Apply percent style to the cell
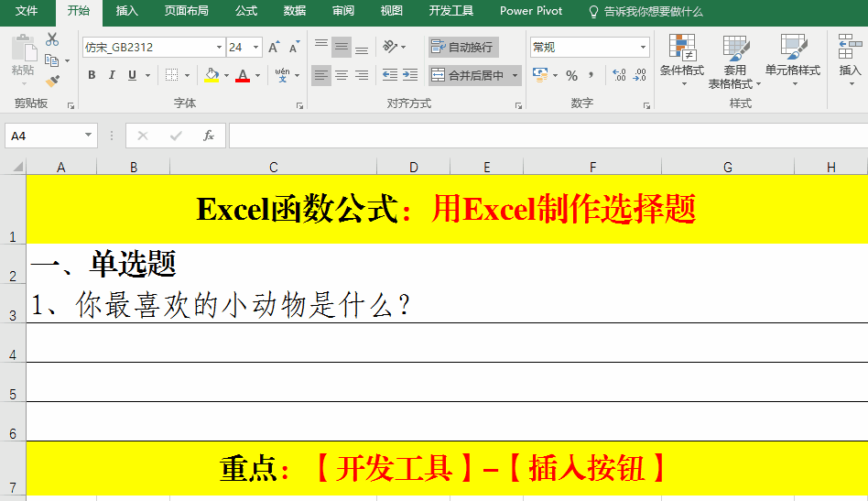Viewport: 868px width, 501px height. pos(571,75)
